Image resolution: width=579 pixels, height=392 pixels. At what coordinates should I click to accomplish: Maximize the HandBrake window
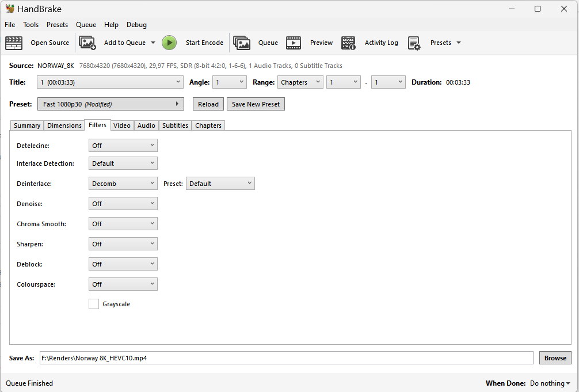pyautogui.click(x=538, y=9)
